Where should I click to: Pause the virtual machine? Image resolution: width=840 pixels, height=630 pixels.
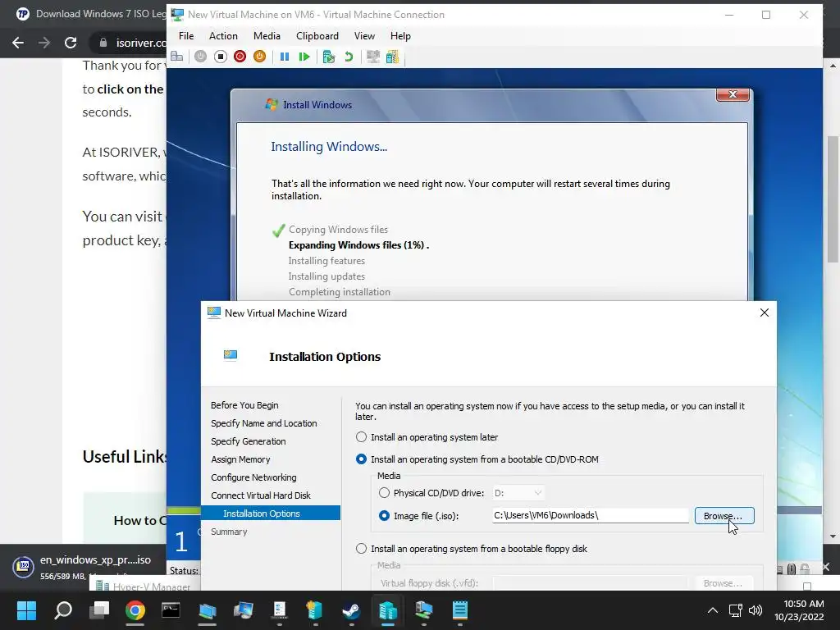285,57
